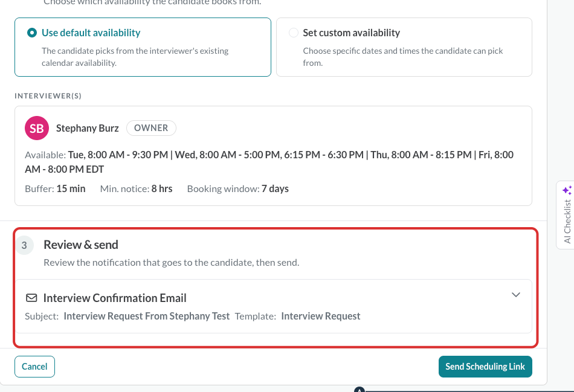
Task: Click the Booking window 7 days value
Action: [275, 189]
